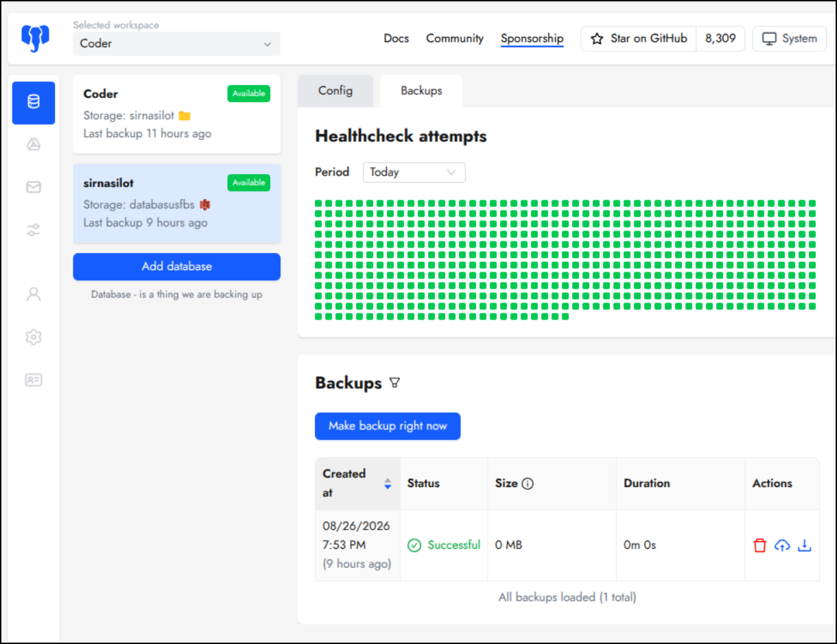Image resolution: width=837 pixels, height=644 pixels.
Task: Open the Notifiers envelope sidebar icon
Action: click(x=34, y=187)
